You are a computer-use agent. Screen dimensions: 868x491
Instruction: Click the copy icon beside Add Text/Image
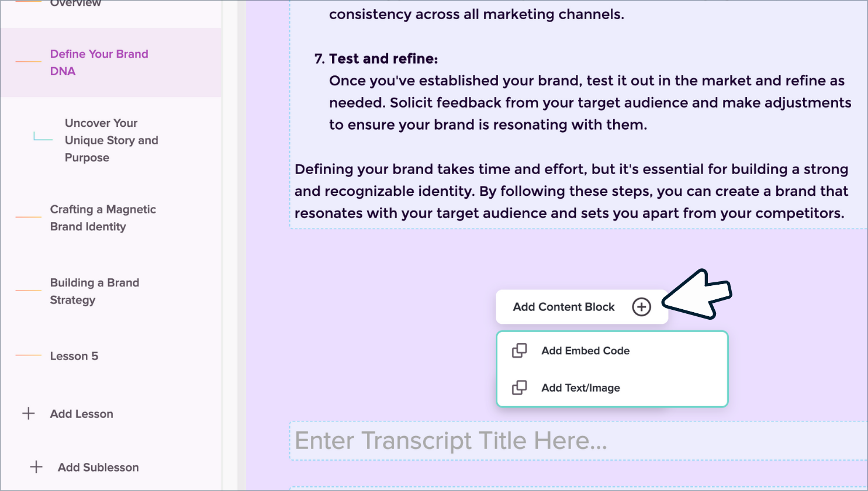tap(519, 388)
